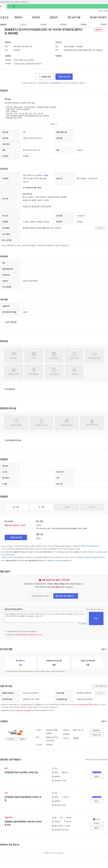The height and width of the screenshot is (868, 108).
Task: Jump to 모집요강 tab
Action: (x=3, y=25)
